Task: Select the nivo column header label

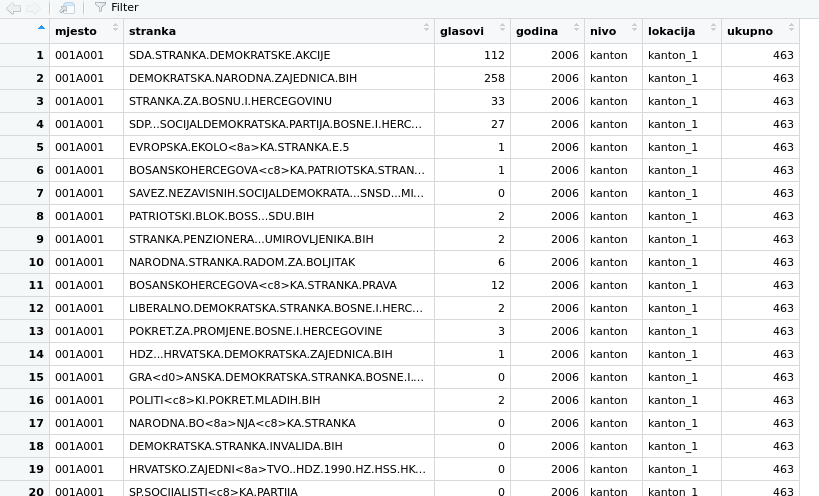Action: pos(603,31)
